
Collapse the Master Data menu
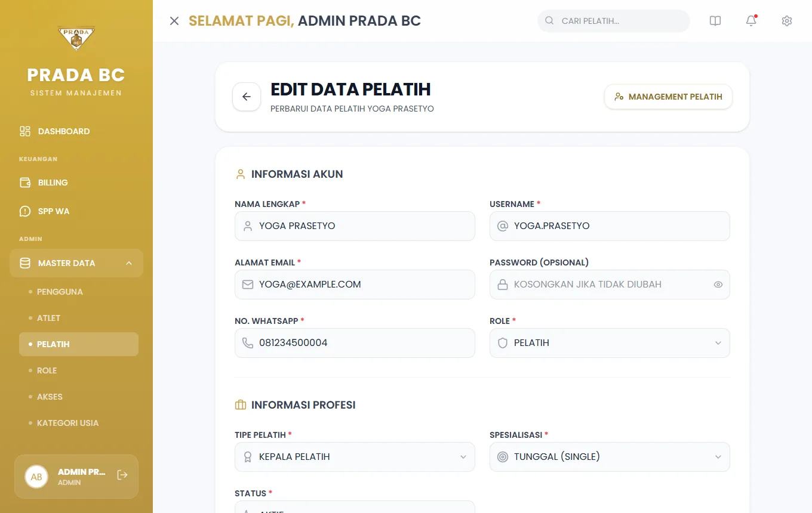pos(76,263)
